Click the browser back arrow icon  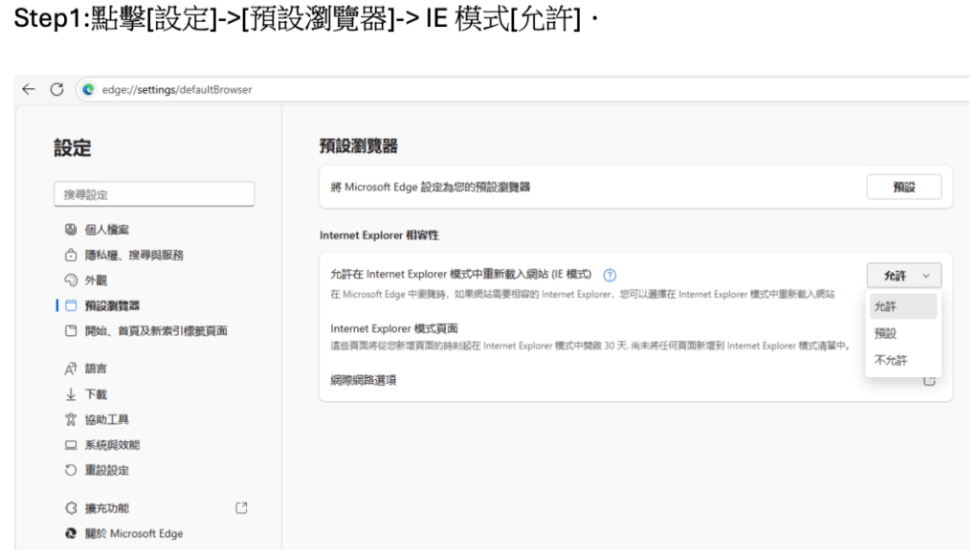pos(30,90)
